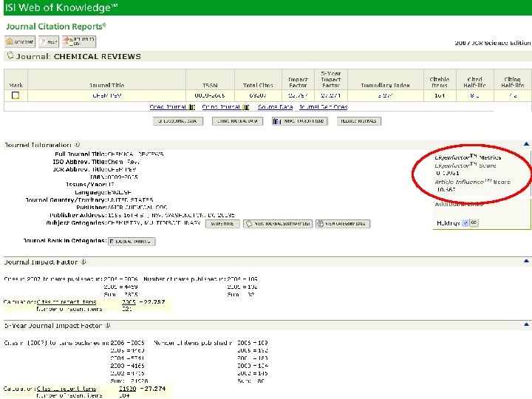This screenshot has height=399, width=532.
Task: Click the Scope Note button
Action: pos(222,224)
